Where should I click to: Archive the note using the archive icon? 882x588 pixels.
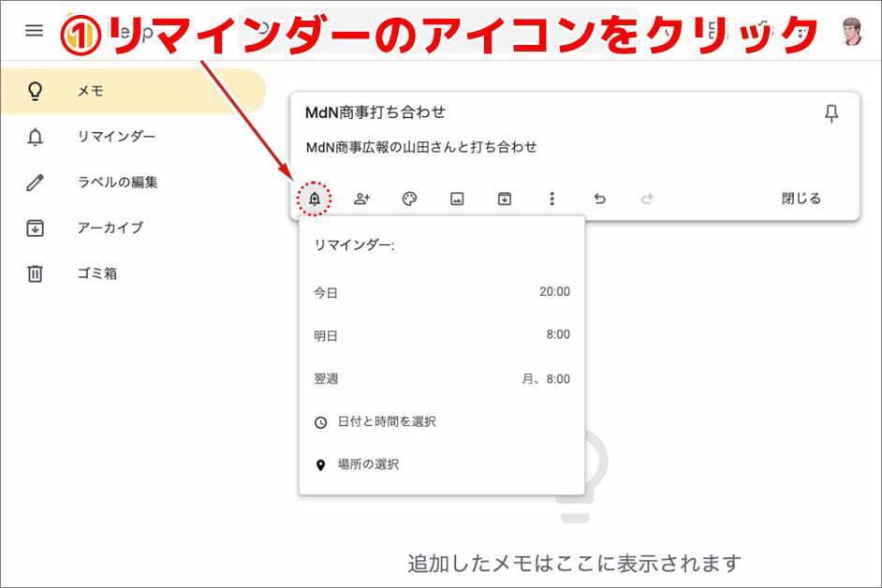(x=505, y=198)
